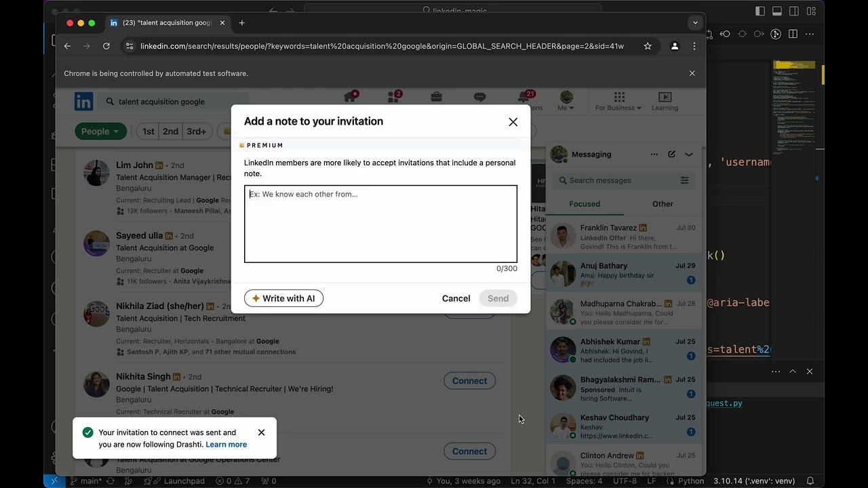Open VS Code notifications bell in status bar

(x=810, y=481)
